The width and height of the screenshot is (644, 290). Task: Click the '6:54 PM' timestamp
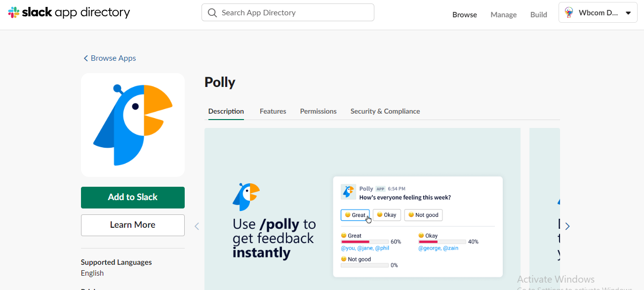(x=397, y=189)
